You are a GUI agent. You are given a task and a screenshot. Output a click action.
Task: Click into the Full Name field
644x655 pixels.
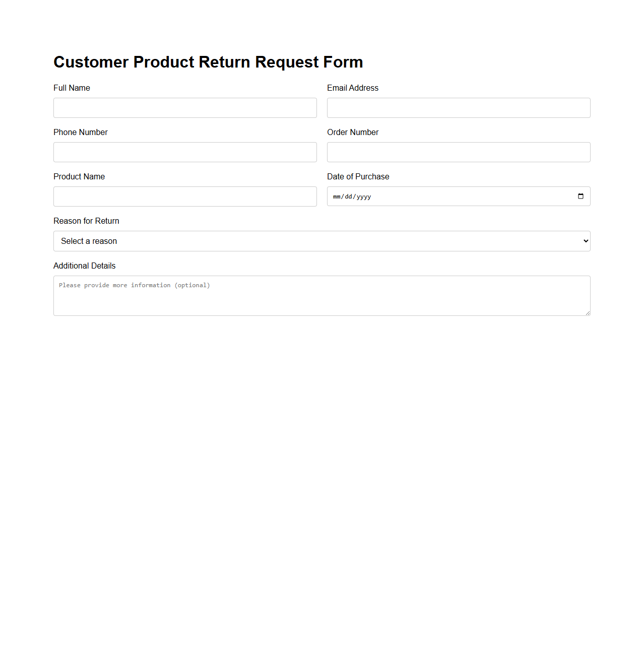[x=185, y=107]
